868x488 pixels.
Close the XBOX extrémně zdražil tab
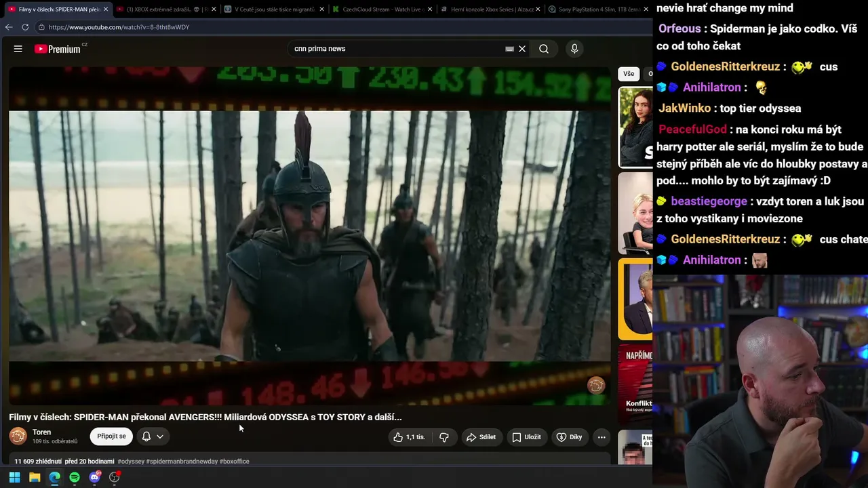pyautogui.click(x=214, y=9)
